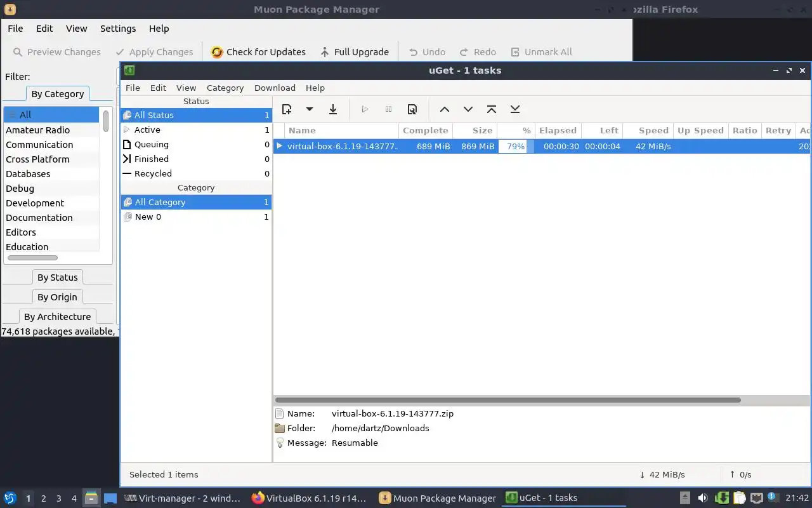Click Apply Changes in Muon toolbar

[x=154, y=52]
